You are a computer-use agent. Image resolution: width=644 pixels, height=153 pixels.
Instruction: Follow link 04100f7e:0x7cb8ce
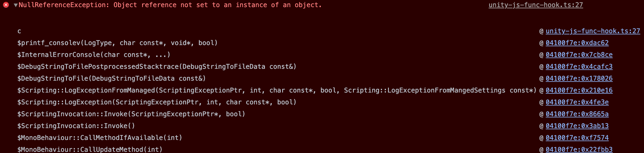point(579,55)
